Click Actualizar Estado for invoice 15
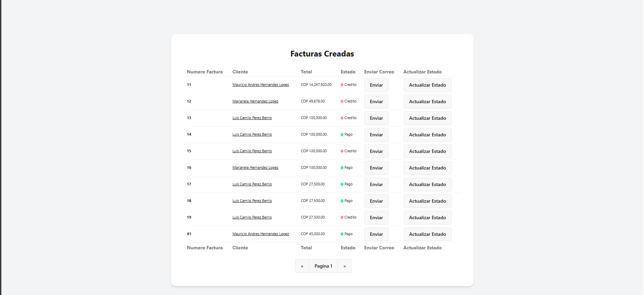 coord(427,151)
